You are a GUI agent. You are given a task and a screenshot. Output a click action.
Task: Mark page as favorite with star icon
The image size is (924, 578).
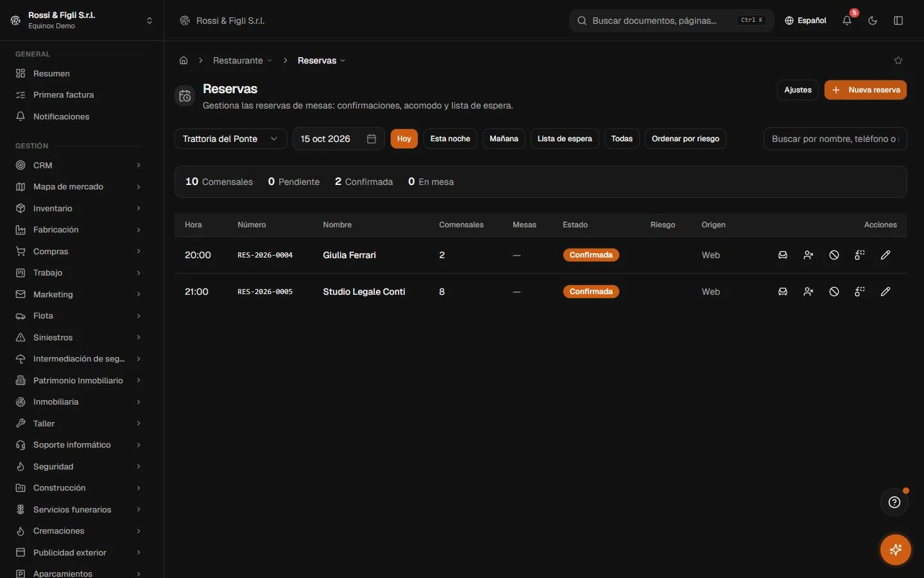(x=898, y=60)
